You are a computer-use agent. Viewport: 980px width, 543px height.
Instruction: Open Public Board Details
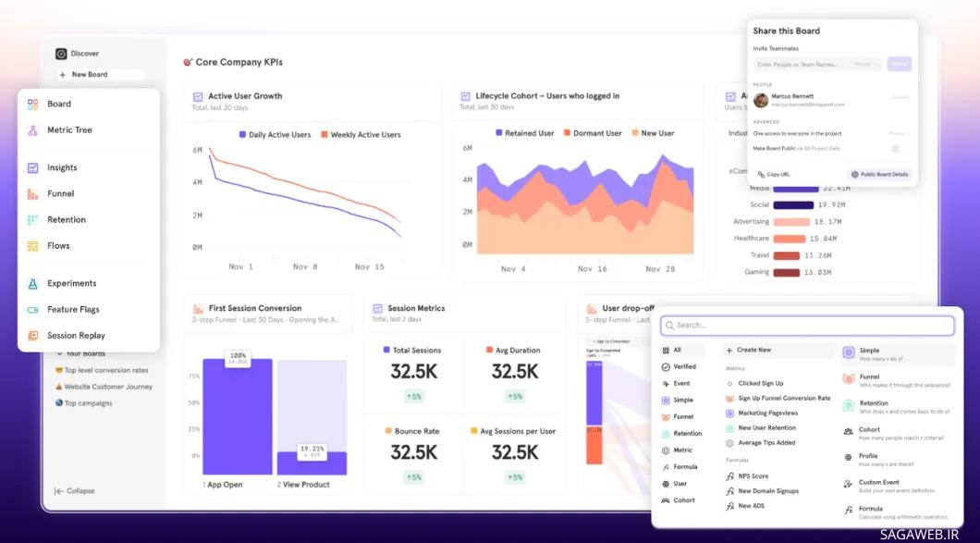point(879,174)
